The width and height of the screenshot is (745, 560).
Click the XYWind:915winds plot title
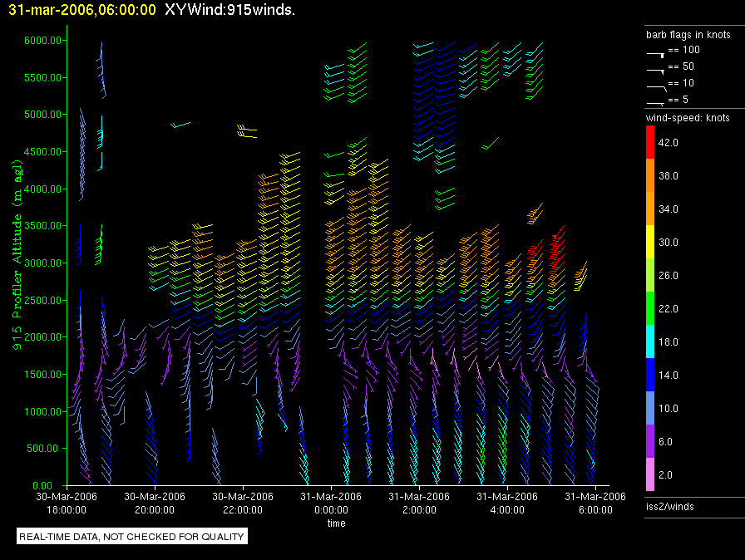(x=230, y=10)
